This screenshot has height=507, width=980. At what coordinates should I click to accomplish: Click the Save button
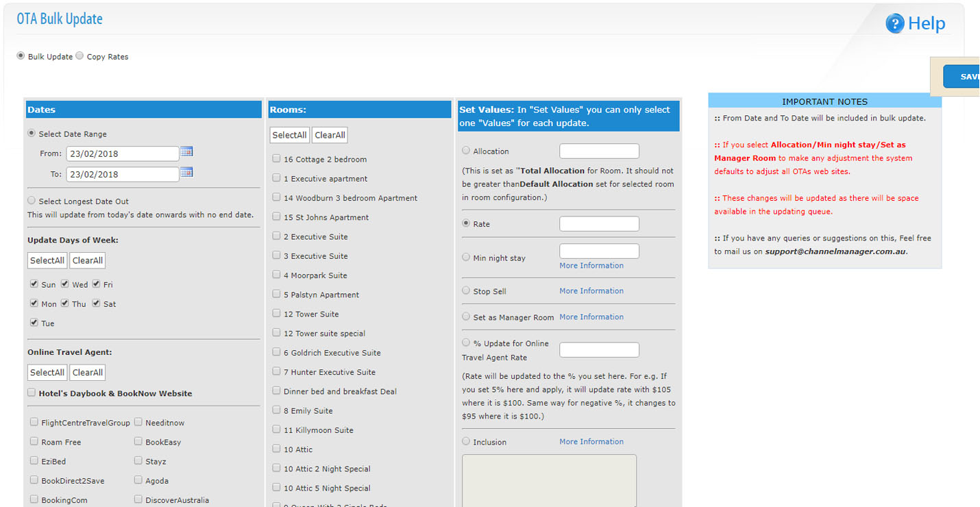pos(965,77)
